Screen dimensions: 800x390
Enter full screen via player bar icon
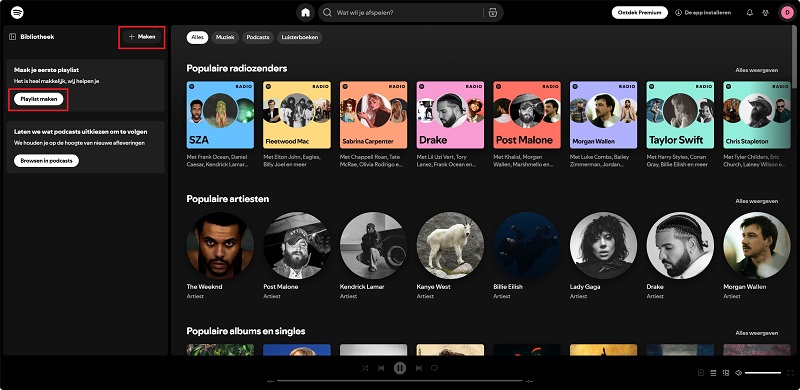[790, 373]
